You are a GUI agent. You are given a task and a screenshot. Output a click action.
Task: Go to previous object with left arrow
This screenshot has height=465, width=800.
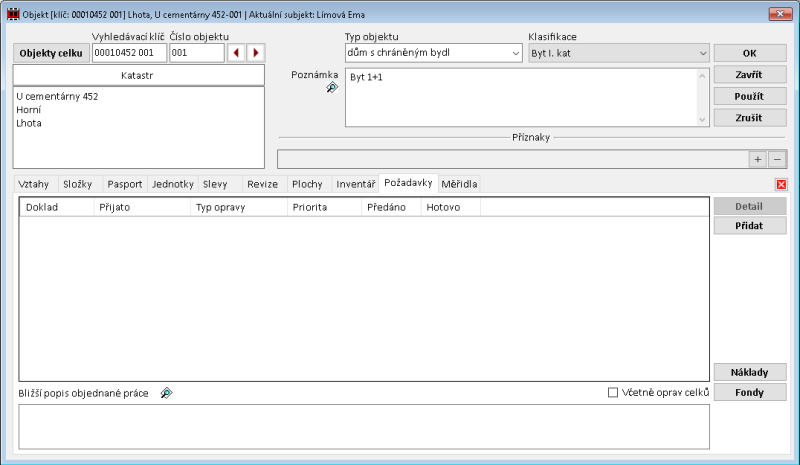(236, 53)
